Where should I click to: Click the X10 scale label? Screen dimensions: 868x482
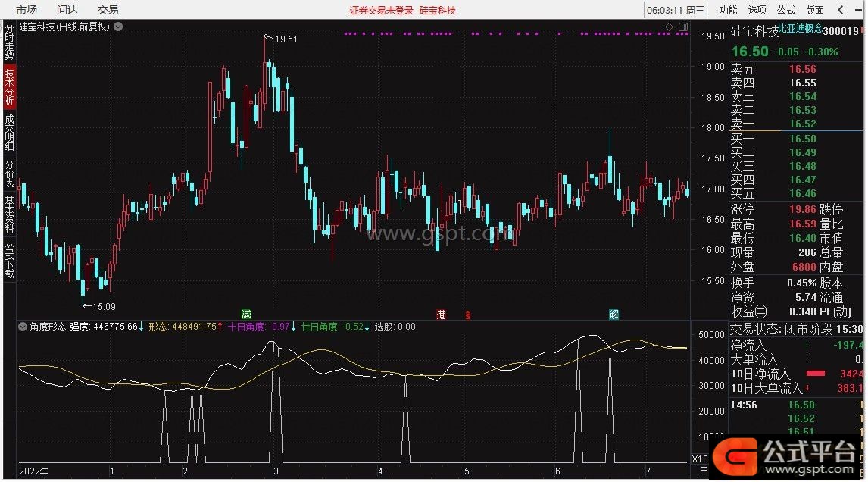[x=700, y=459]
